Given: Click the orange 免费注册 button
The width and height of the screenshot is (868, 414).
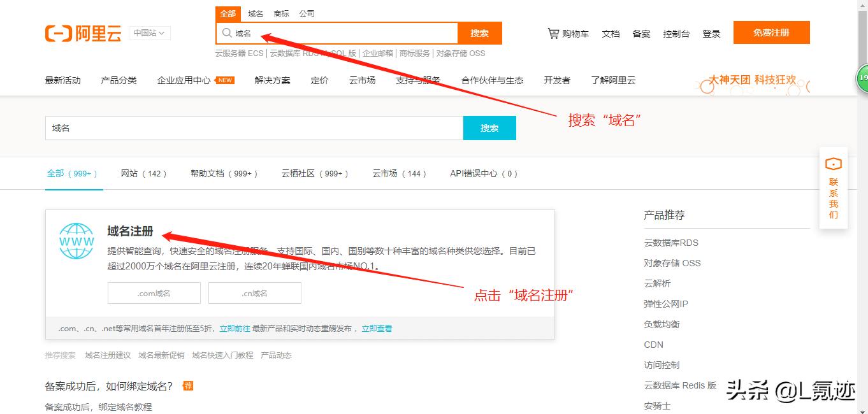Looking at the screenshot, I should pyautogui.click(x=771, y=32).
